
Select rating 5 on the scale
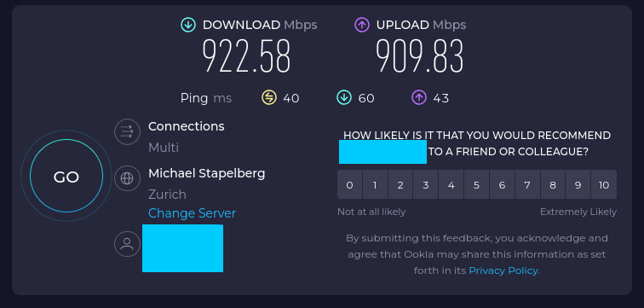(x=476, y=184)
